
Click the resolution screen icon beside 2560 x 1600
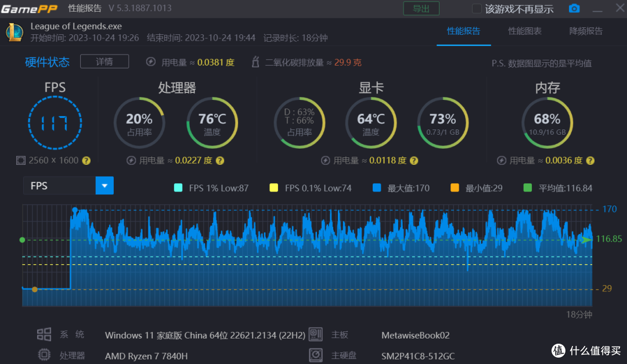[21, 160]
